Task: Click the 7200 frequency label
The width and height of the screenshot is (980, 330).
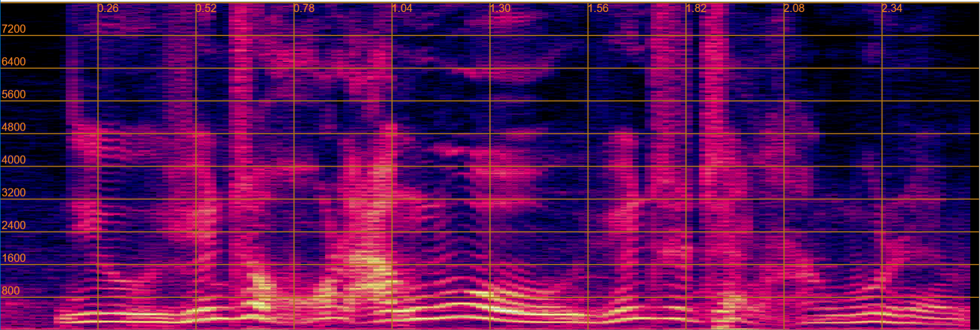Action: (x=14, y=29)
